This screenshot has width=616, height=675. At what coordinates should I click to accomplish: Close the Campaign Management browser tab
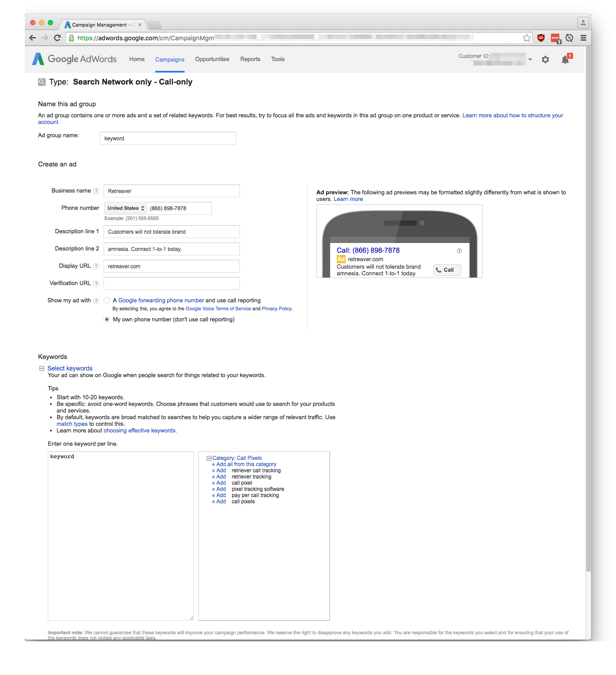pos(140,25)
